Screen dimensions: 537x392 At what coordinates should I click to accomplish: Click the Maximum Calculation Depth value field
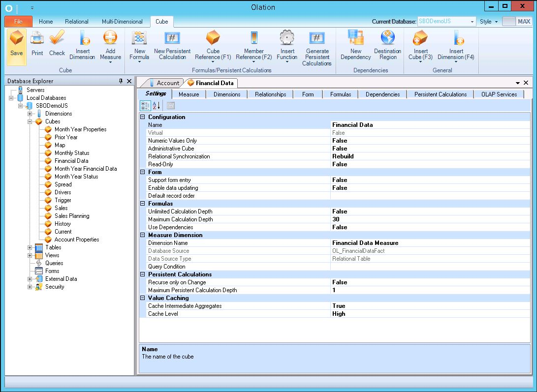tap(428, 219)
